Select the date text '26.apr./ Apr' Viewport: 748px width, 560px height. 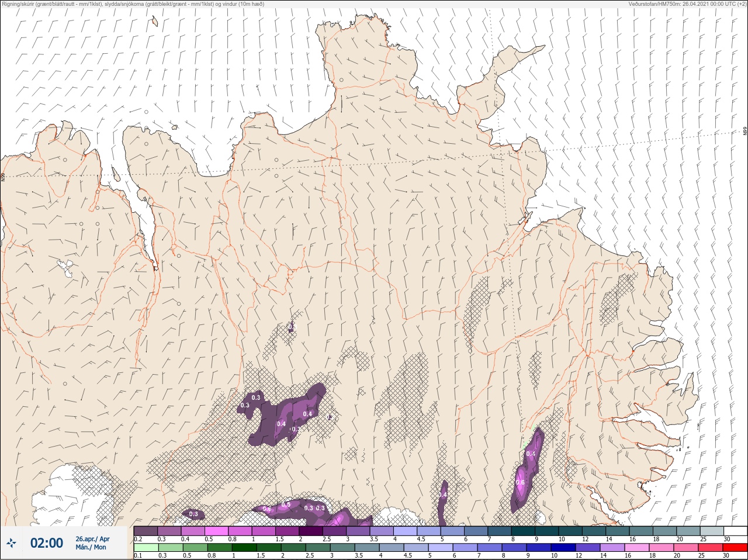pos(92,539)
